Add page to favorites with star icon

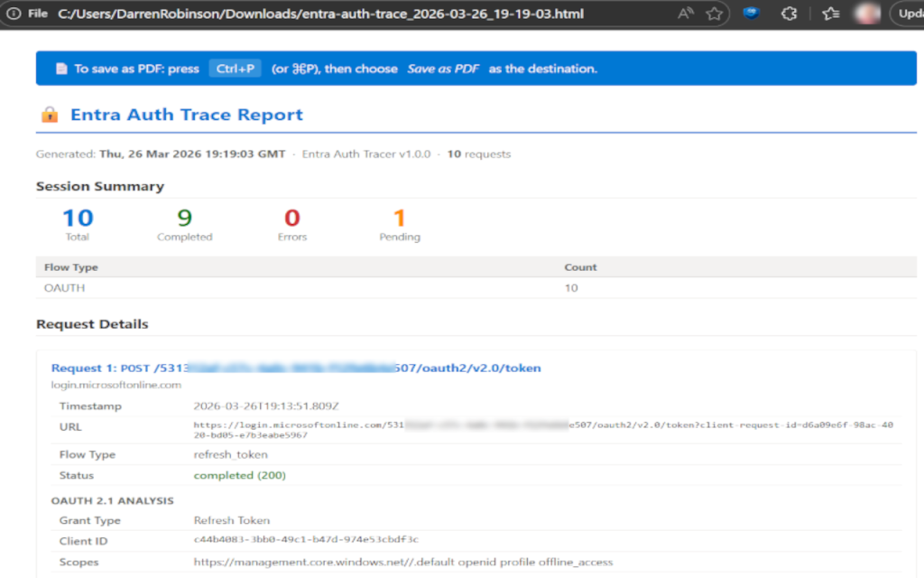[x=714, y=14]
